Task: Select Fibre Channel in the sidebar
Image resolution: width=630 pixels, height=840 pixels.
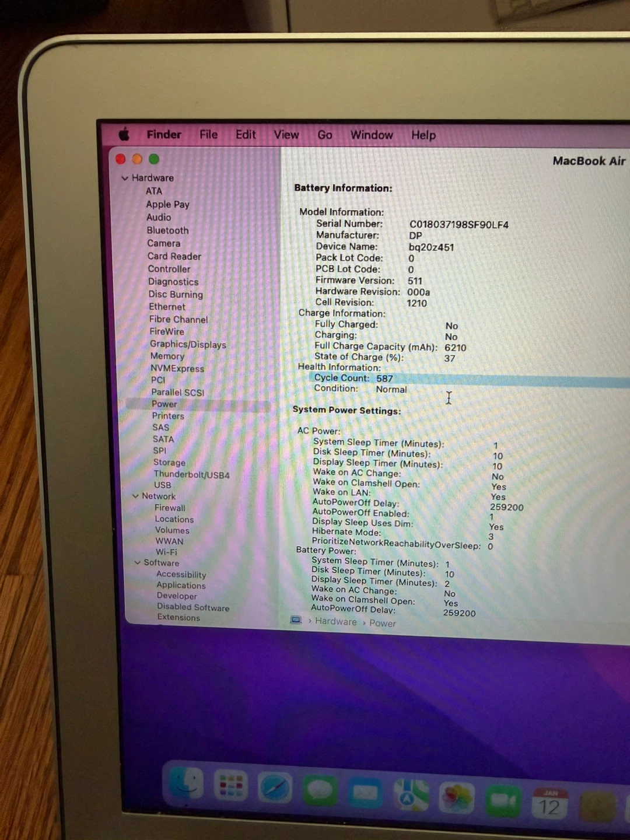Action: 178,319
